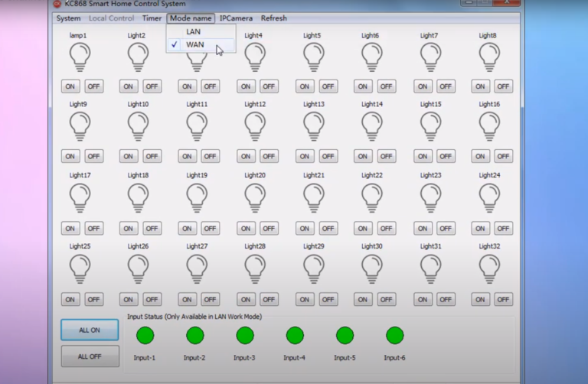Collapse the Mode name menu
This screenshot has height=384, width=588.
191,18
